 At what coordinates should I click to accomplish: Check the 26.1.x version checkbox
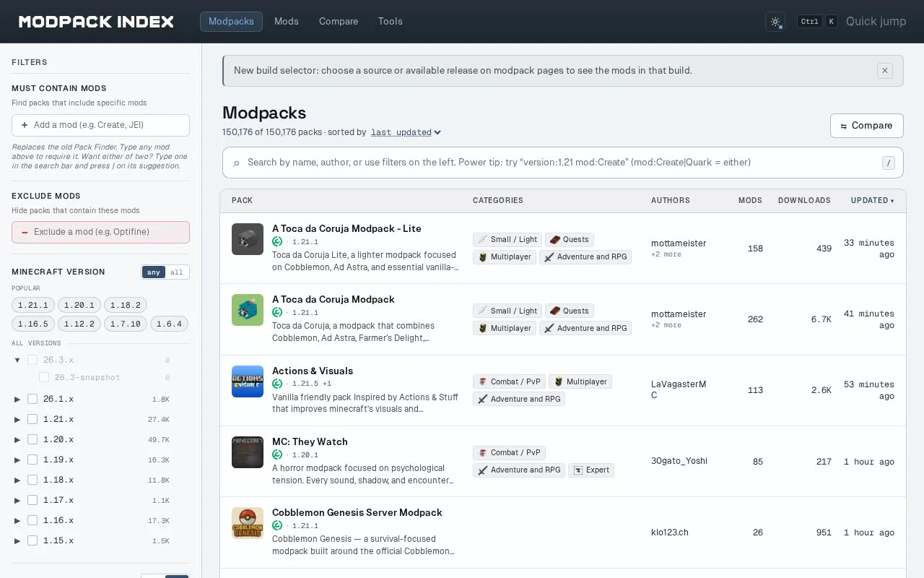click(x=32, y=399)
